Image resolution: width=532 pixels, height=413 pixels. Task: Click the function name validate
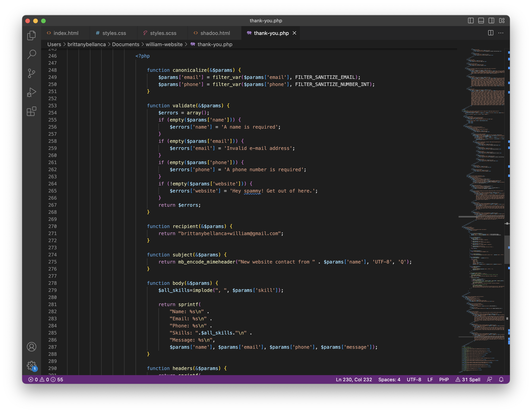pyautogui.click(x=184, y=106)
